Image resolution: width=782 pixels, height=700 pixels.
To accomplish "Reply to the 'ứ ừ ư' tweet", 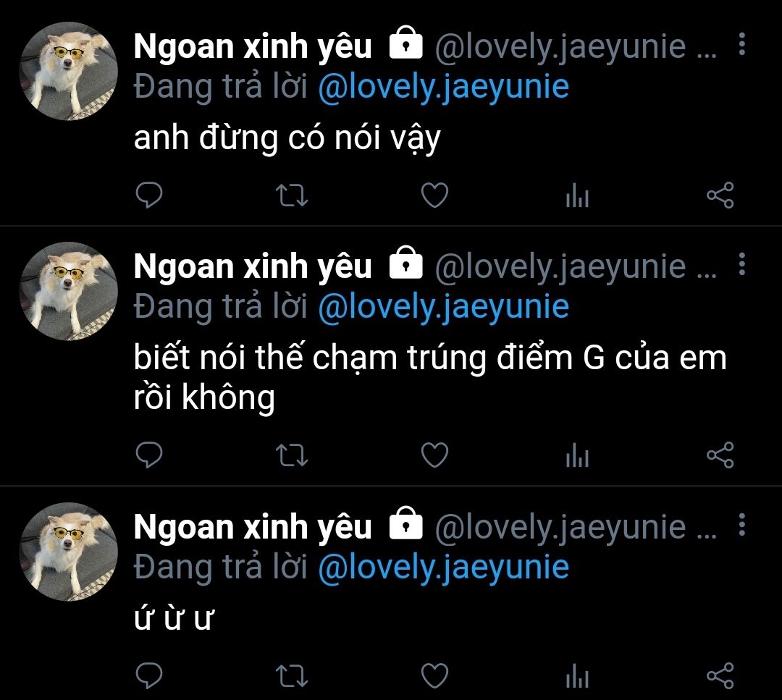I will pos(149,676).
